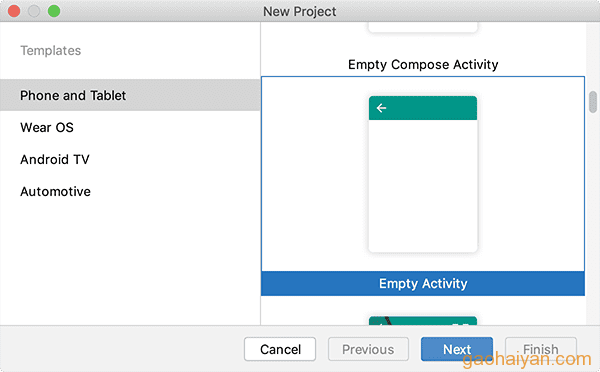This screenshot has height=372, width=600.
Task: Click the Templates heading in sidebar
Action: pyautogui.click(x=51, y=51)
